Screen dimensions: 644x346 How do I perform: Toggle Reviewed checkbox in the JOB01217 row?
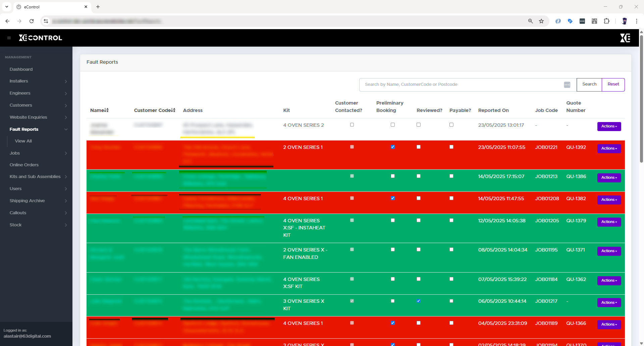click(x=419, y=301)
